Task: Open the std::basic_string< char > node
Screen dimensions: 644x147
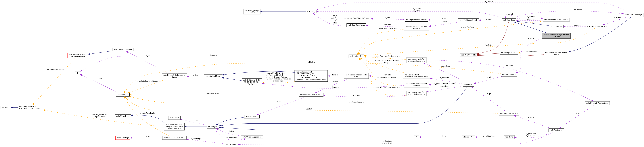Action: pos(252,12)
